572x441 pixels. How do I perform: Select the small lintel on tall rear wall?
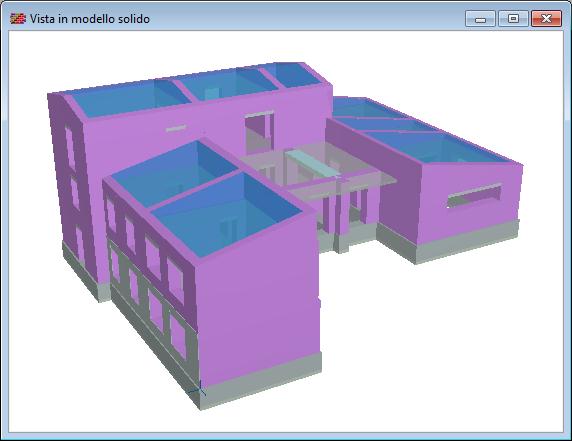176,128
